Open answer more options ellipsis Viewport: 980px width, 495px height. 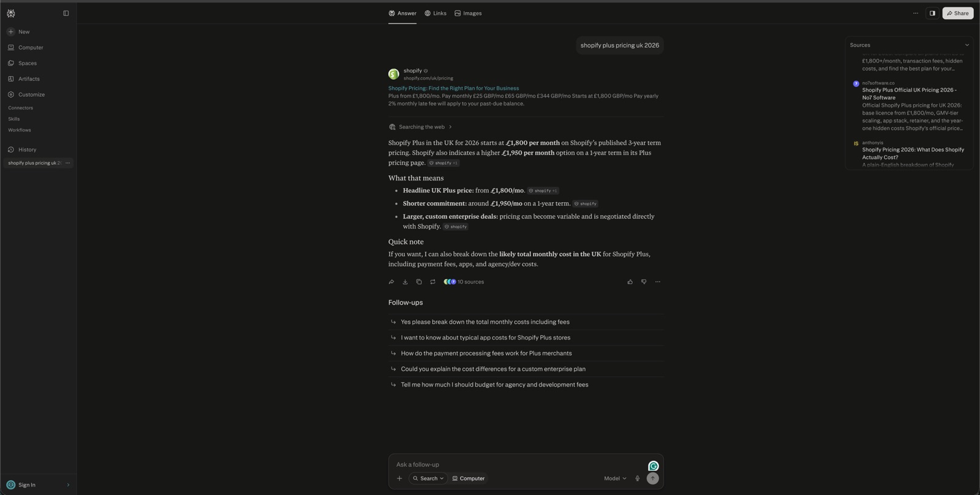658,282
